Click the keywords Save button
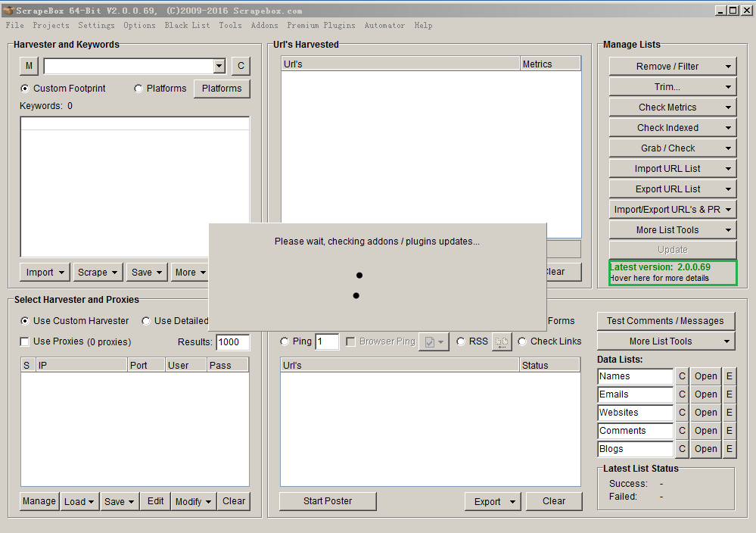Screen dimensions: 756x533 (x=147, y=273)
